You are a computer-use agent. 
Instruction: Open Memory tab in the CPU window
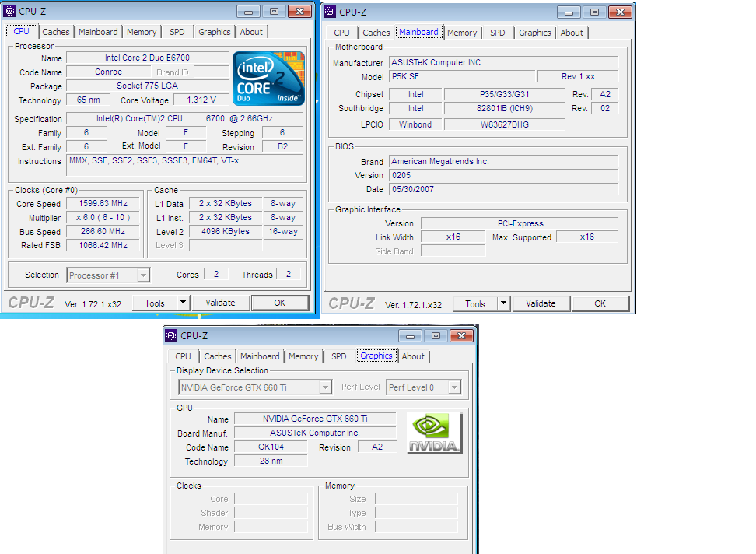(x=142, y=32)
